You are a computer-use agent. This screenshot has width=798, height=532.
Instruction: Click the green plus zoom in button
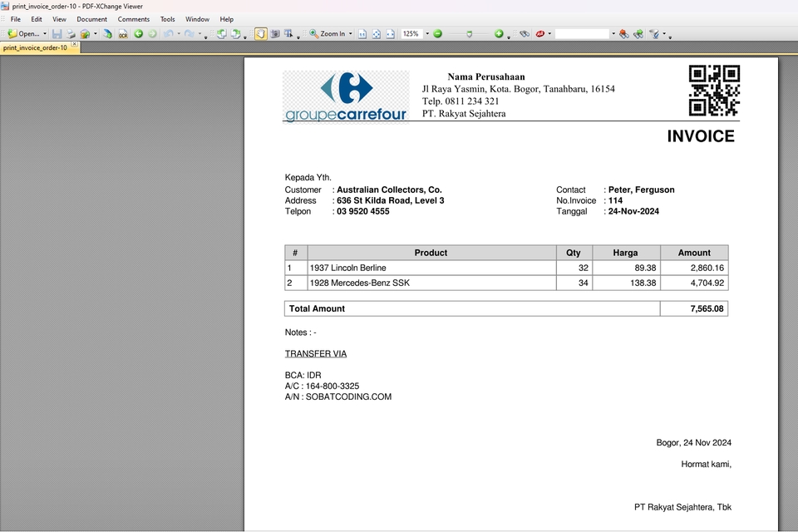499,33
